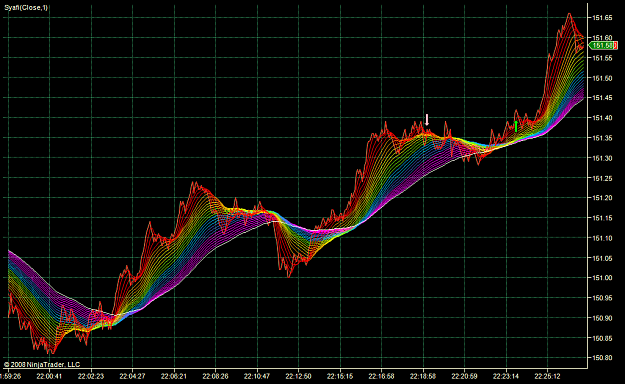This screenshot has height=384, width=625.
Task: Select the white down arrow signal marker
Action: tap(427, 120)
